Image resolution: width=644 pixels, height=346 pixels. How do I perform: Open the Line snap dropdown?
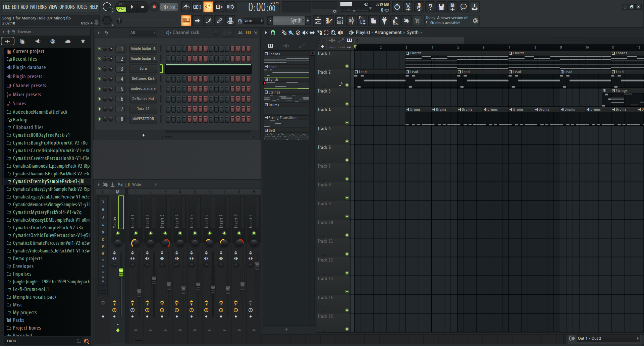253,21
